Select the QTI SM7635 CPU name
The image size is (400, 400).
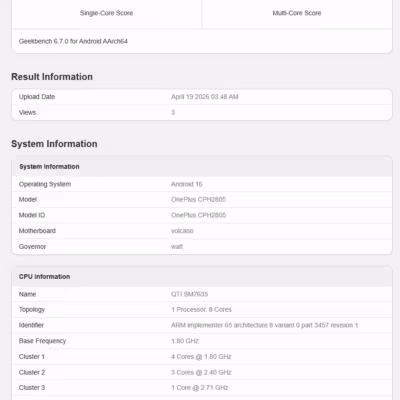tap(189, 294)
